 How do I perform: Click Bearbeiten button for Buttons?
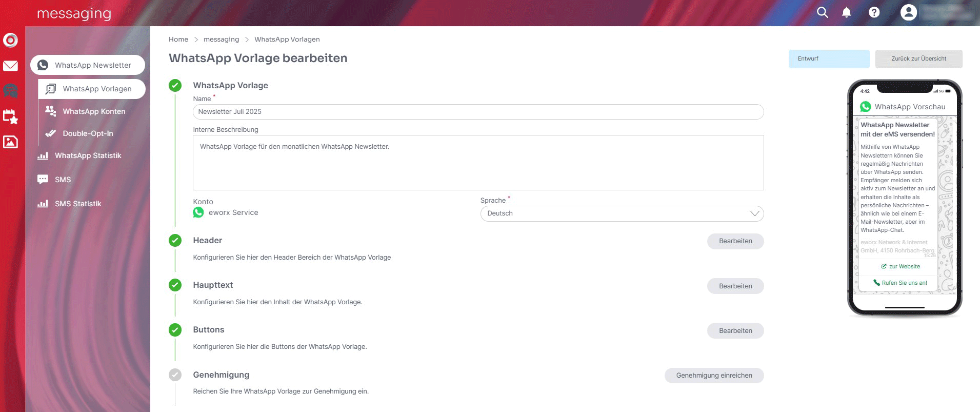[735, 331]
